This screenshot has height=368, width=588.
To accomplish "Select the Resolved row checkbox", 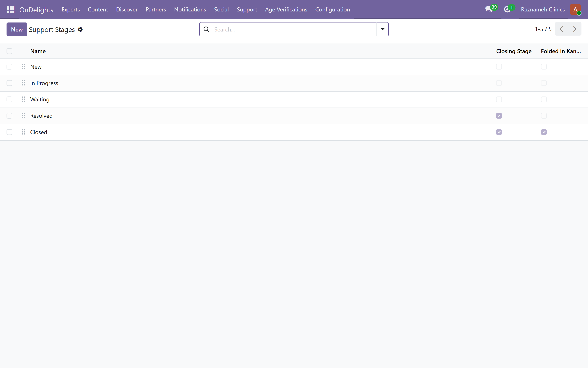I will pos(9,116).
